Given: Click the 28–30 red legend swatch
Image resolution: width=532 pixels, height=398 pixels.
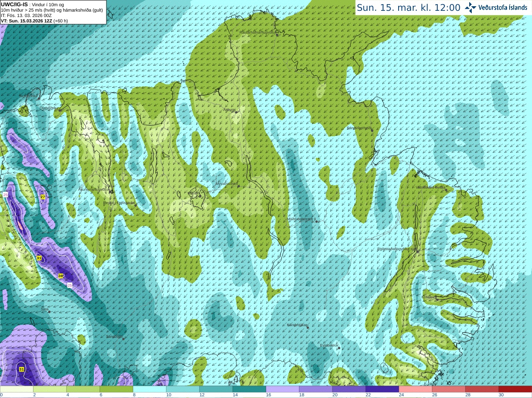Looking at the screenshot, I should pos(482,389).
